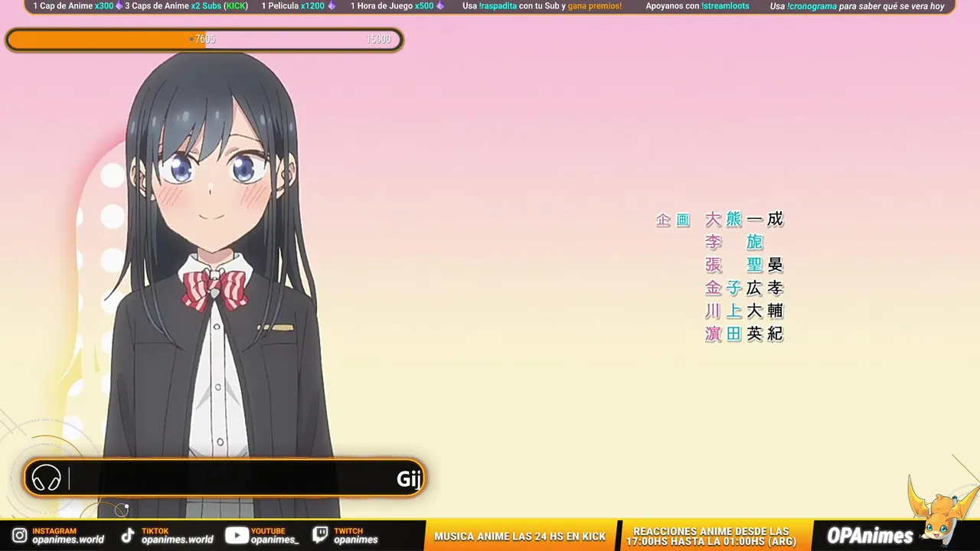
Task: Click the credit name 濱田英紀
Action: pyautogui.click(x=744, y=334)
